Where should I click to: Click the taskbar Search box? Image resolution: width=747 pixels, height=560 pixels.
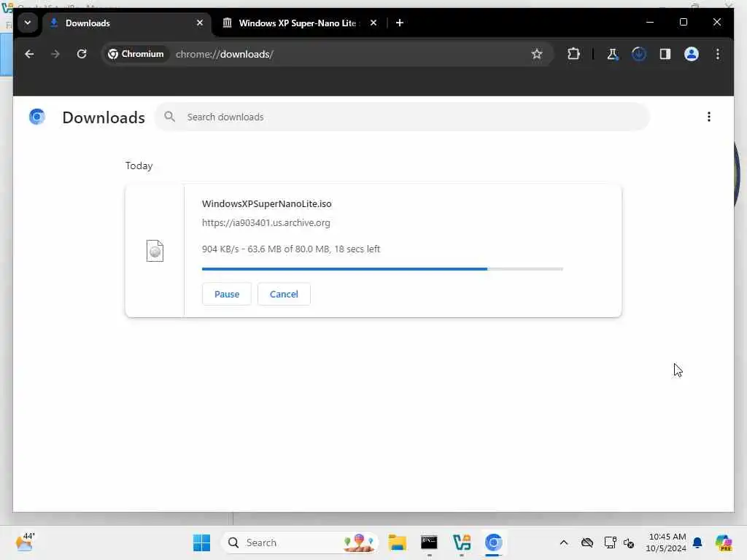click(300, 542)
